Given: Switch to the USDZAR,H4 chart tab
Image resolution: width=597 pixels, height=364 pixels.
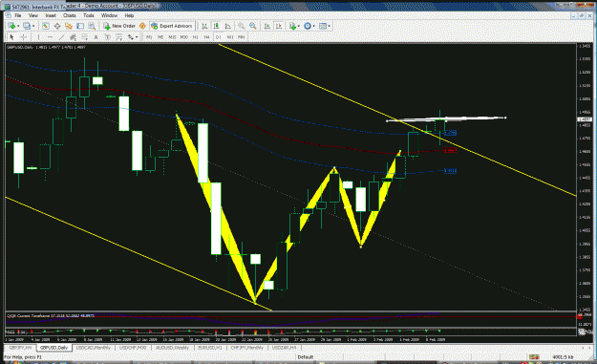Looking at the screenshot, I should [x=285, y=348].
